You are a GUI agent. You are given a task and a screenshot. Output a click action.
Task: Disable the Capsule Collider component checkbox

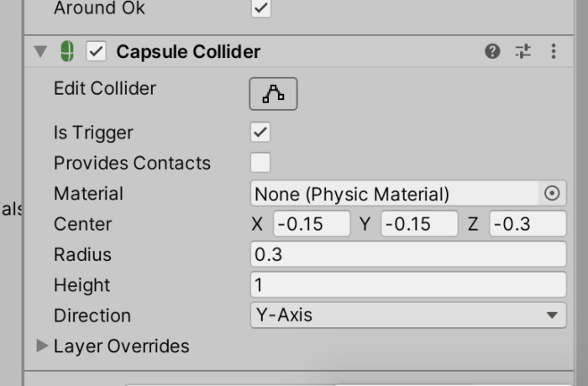pyautogui.click(x=97, y=52)
